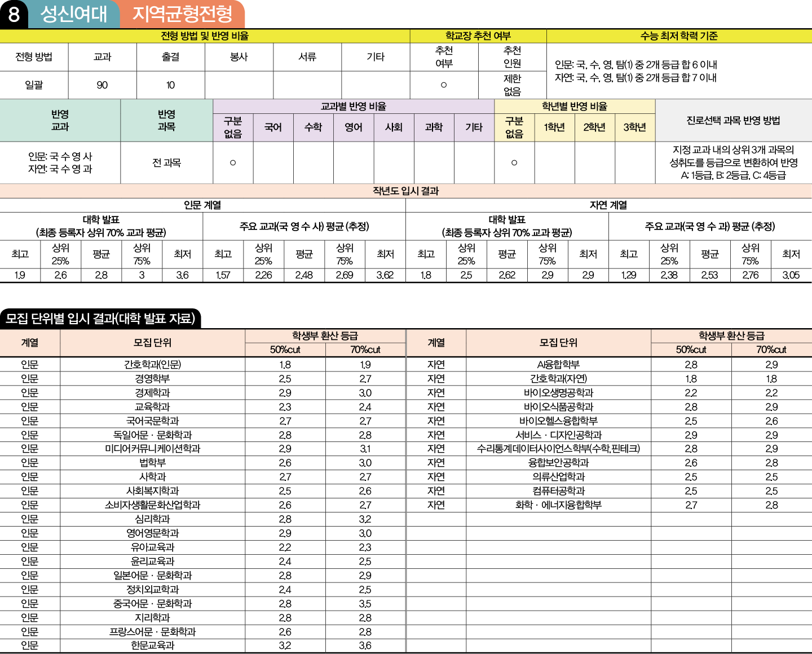This screenshot has width=812, height=654.
Task: Click the 법학부 row name
Action: point(152,463)
